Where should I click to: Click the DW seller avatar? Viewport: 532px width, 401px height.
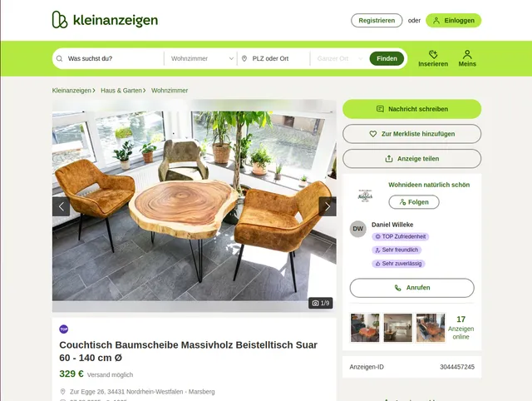358,229
